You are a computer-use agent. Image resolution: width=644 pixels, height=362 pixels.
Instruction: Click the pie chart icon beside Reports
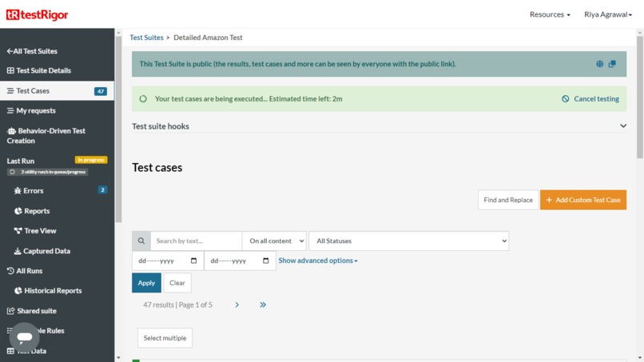(18, 211)
